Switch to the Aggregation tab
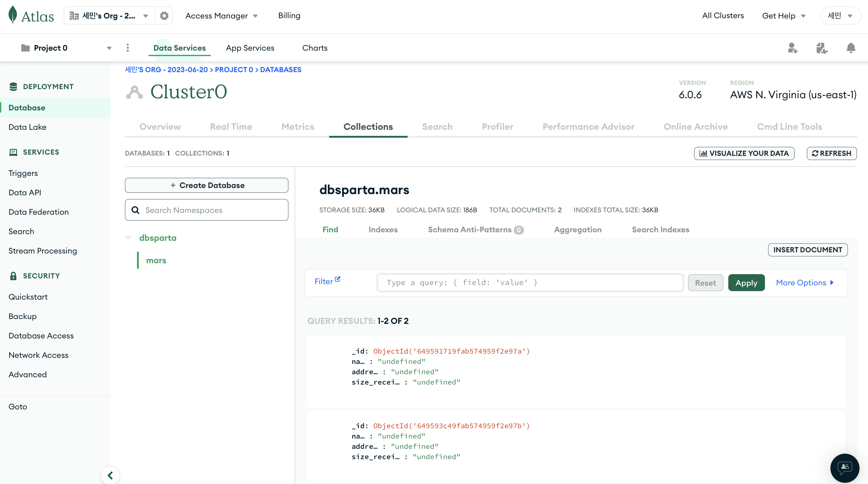868x484 pixels. [x=578, y=230]
